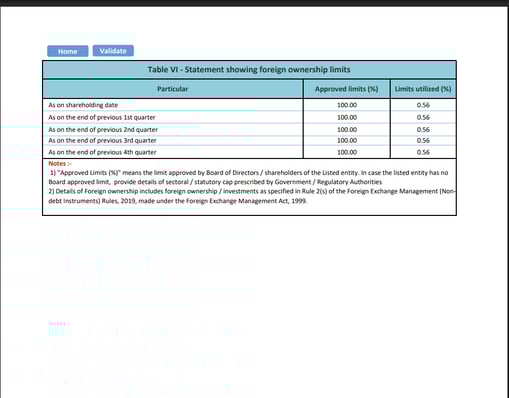Select the 'As on shareholding date' row label

(83, 105)
